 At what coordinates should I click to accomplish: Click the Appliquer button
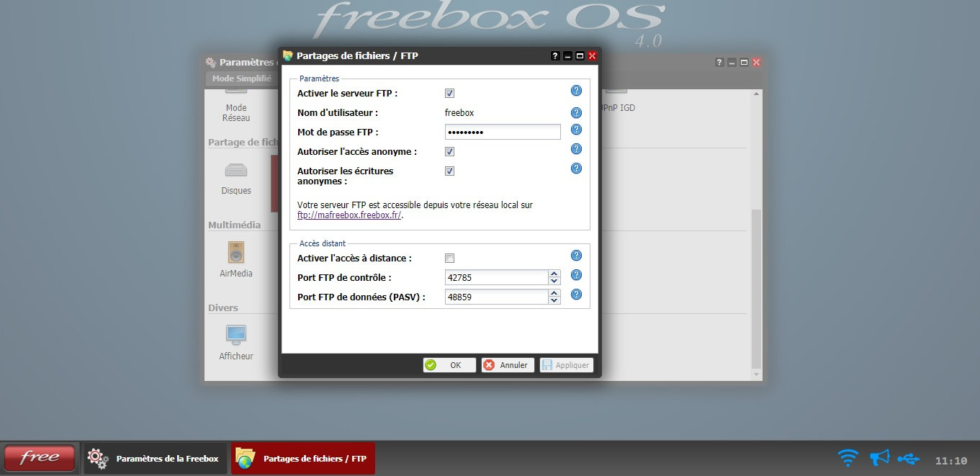click(567, 365)
